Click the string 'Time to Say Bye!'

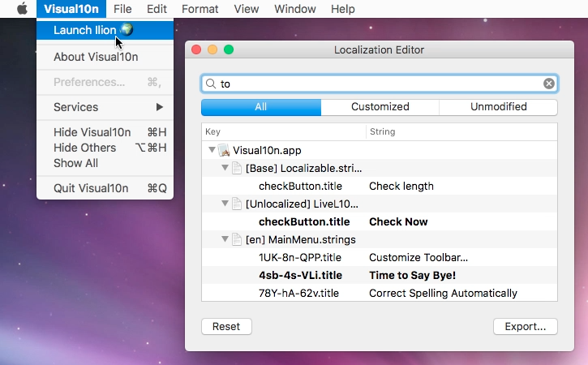click(413, 275)
